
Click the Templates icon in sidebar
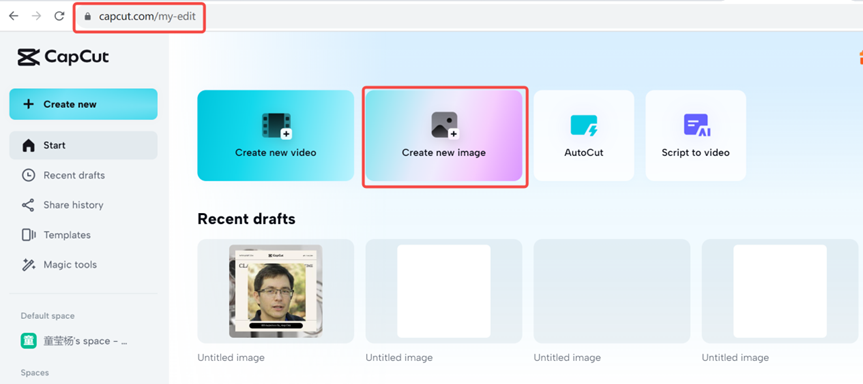click(x=28, y=235)
